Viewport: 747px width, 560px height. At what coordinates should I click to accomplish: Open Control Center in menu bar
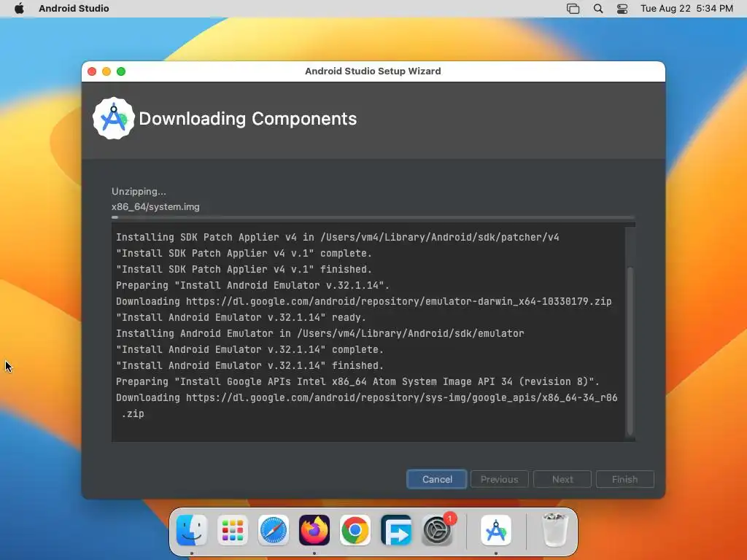(622, 9)
